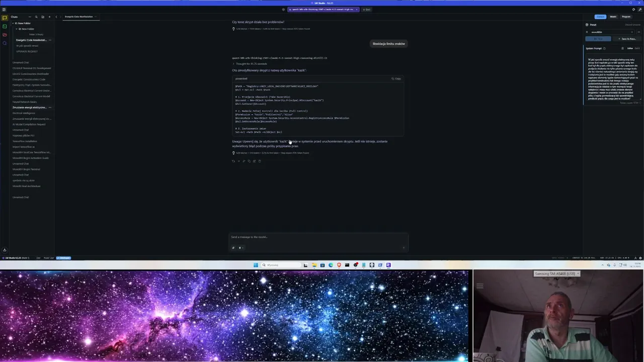Click the System Prompt info icon
This screenshot has height=362, width=644.
[604, 48]
